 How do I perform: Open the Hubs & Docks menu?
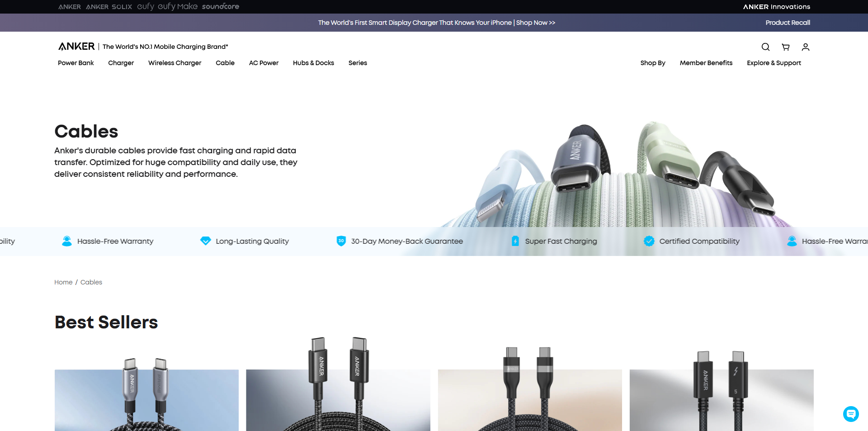point(313,63)
